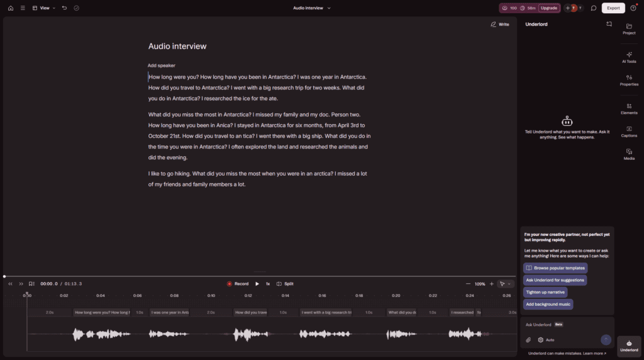The height and width of the screenshot is (360, 644).
Task: Click the bookmark list icon in timeline
Action: click(x=31, y=284)
